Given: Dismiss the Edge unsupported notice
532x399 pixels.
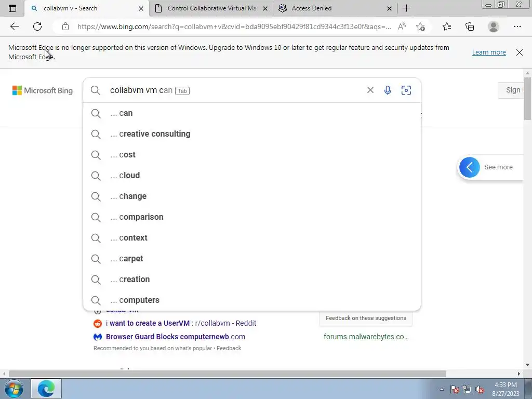Looking at the screenshot, I should click(519, 52).
